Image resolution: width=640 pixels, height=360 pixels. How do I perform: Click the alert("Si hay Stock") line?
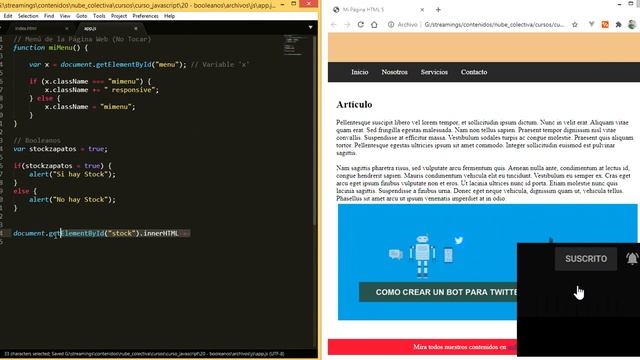point(72,174)
